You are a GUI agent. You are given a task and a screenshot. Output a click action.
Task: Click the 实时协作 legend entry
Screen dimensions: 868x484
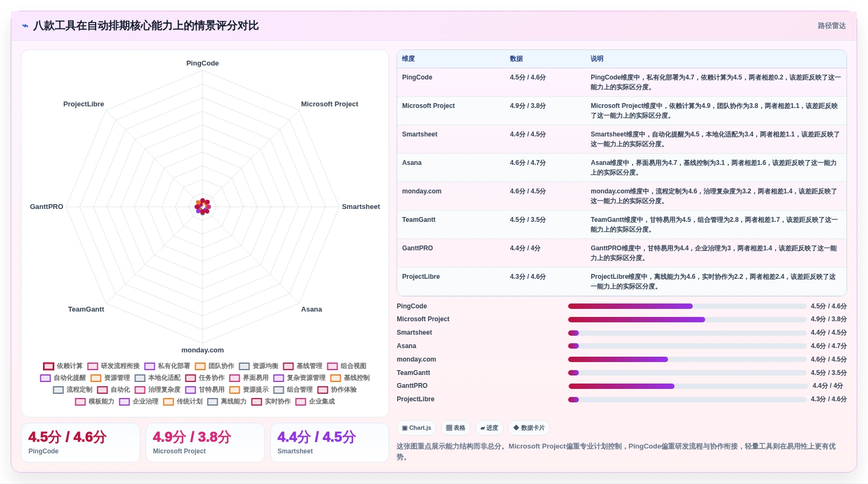tap(271, 401)
